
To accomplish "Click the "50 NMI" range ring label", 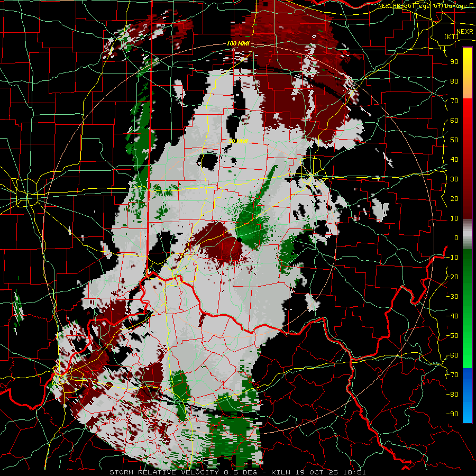I will click(239, 141).
